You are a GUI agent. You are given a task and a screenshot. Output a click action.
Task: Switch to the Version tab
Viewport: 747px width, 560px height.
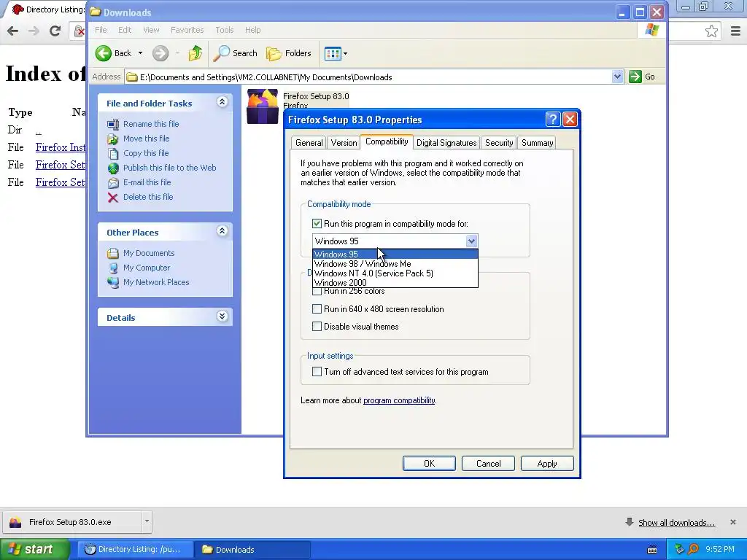point(344,143)
